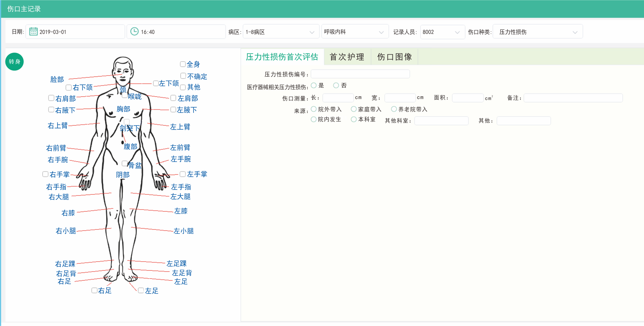Viewport: 644px width, 326px height.
Task: Open the 伤口图像 tab
Action: (394, 57)
